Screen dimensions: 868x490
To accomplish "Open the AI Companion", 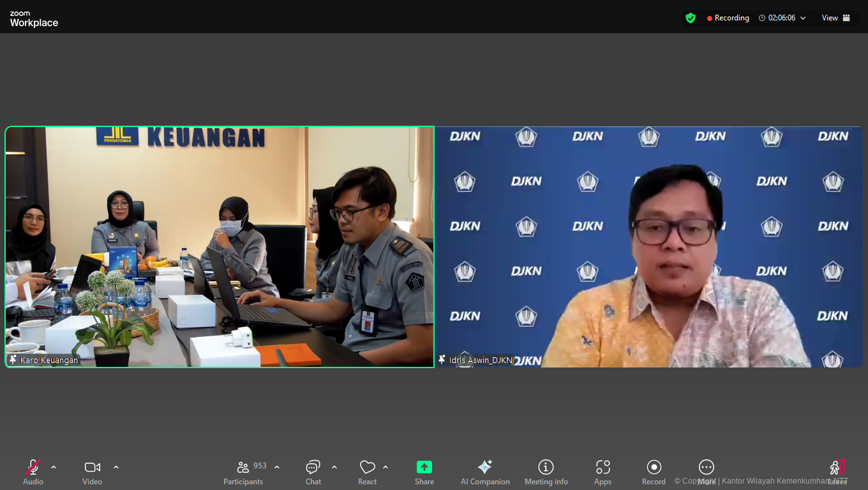I will tap(484, 468).
